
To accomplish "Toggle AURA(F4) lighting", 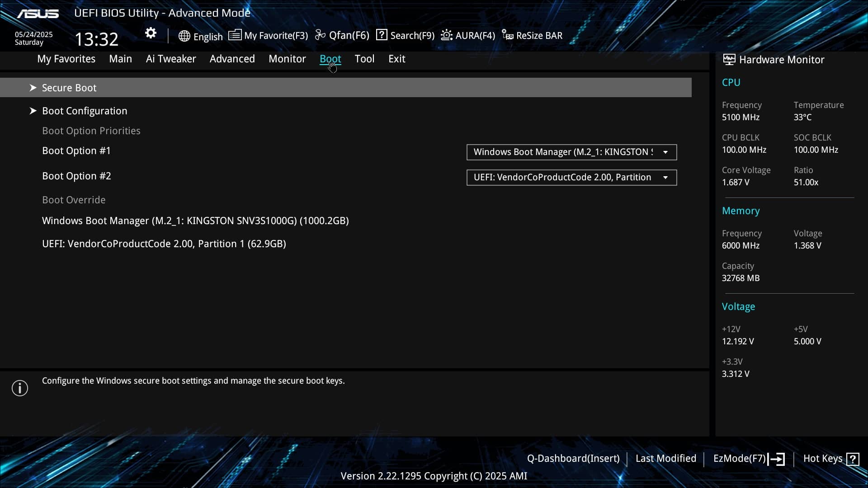I will pyautogui.click(x=475, y=36).
